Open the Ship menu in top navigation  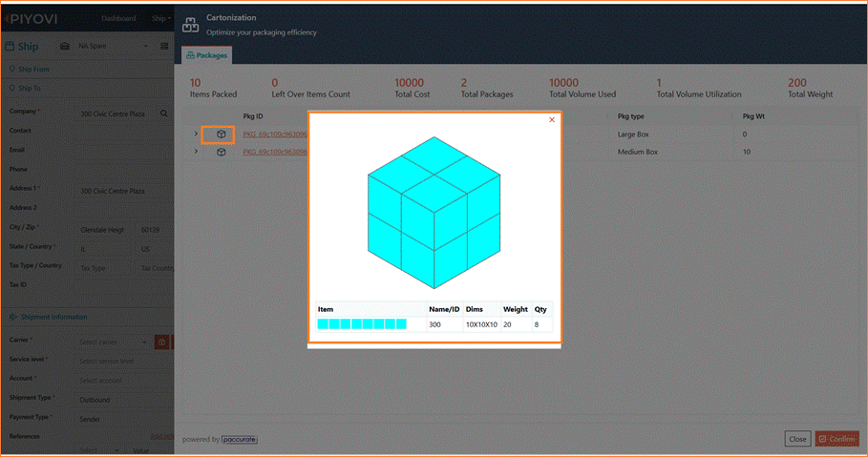161,18
